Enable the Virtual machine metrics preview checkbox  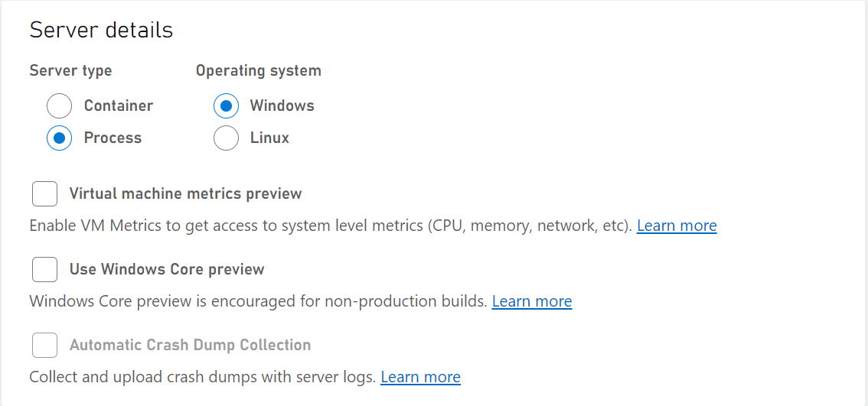(x=45, y=193)
